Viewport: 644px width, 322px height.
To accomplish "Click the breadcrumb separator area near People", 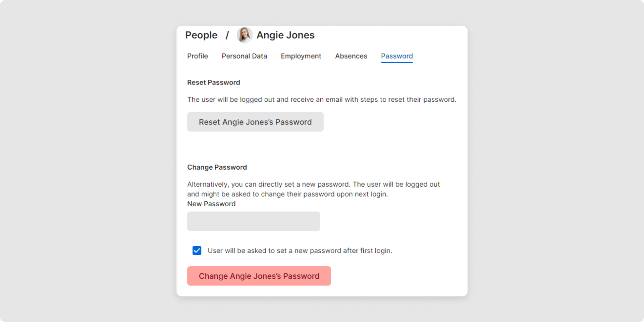I will 227,35.
